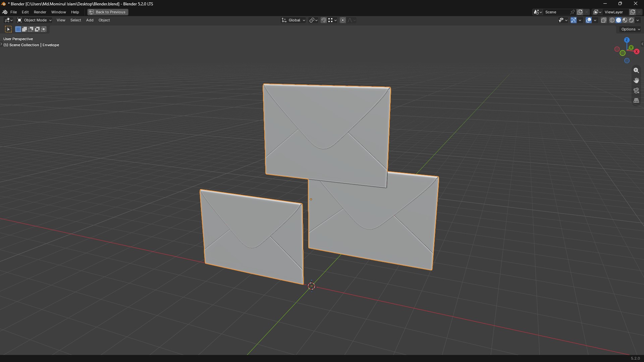Open viewport shading options dropdown
The width and height of the screenshot is (644, 362).
pos(638,20)
